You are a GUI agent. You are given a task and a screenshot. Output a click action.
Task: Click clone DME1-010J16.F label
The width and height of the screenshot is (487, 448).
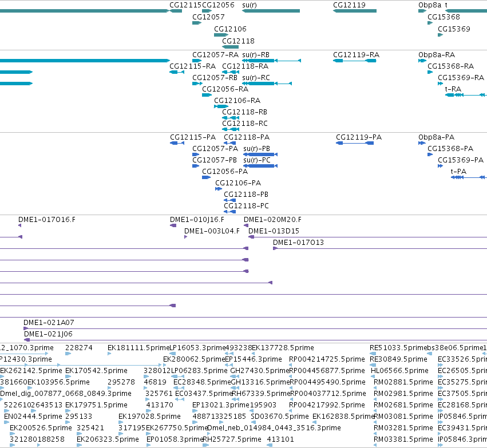click(x=197, y=220)
